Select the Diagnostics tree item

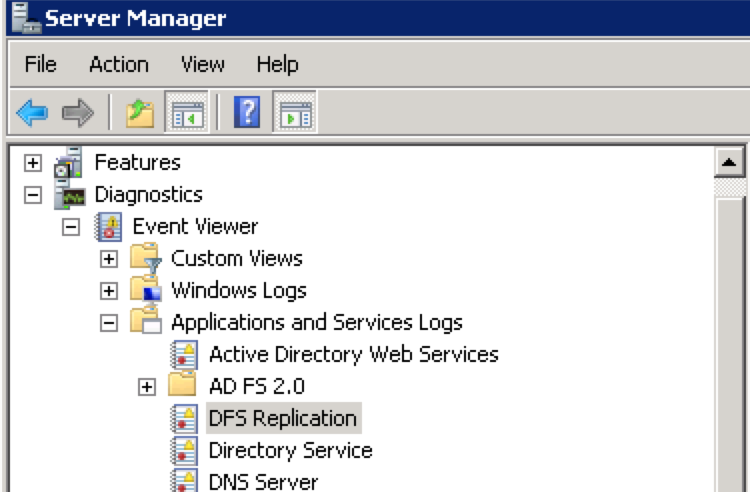click(x=149, y=195)
